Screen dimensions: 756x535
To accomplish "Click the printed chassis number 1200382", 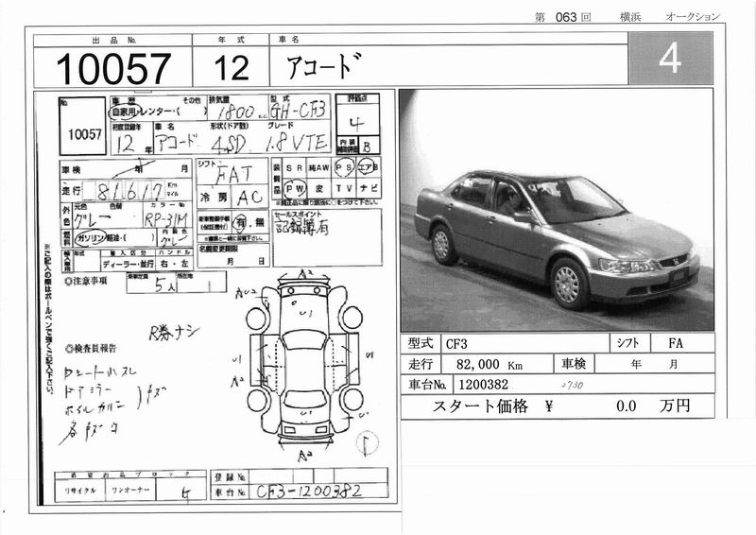I will [x=483, y=385].
